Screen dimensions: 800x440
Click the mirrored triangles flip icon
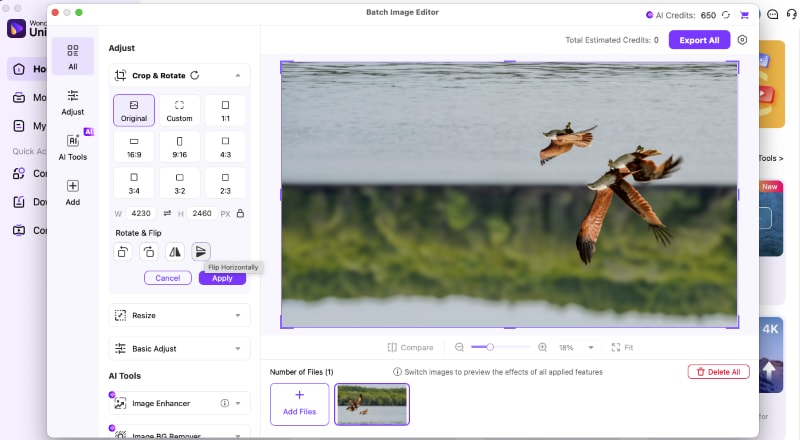[175, 252]
